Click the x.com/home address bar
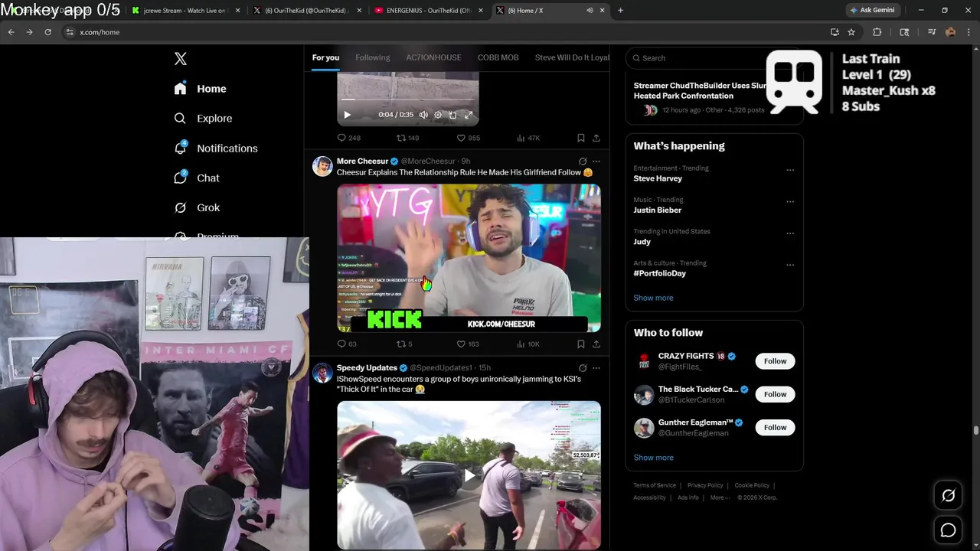 (444, 32)
